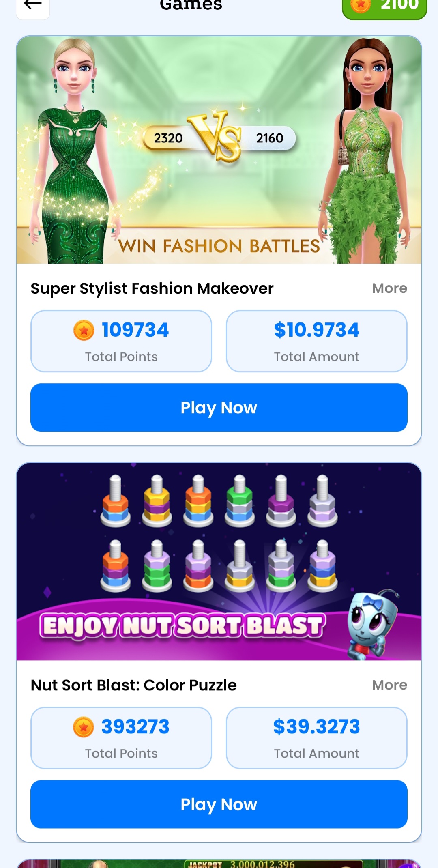Tap coin icon beside 109734 points
This screenshot has width=438, height=868.
coord(84,330)
